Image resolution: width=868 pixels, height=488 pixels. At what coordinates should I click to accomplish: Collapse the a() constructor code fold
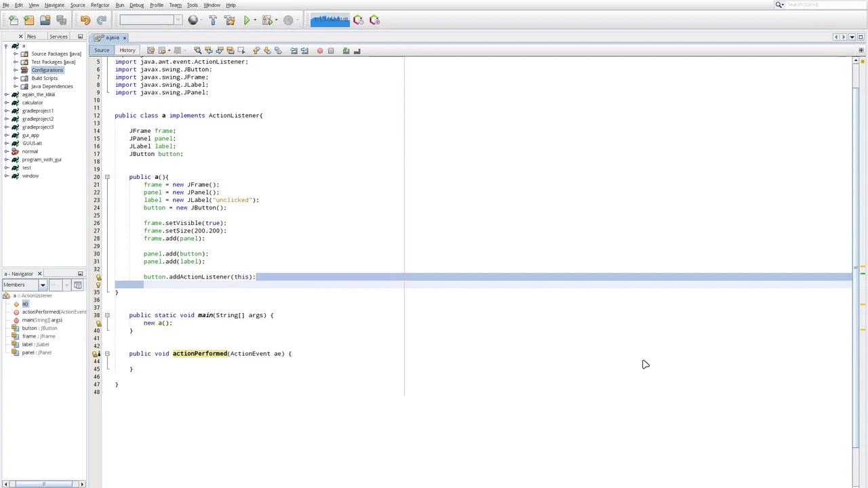click(107, 177)
